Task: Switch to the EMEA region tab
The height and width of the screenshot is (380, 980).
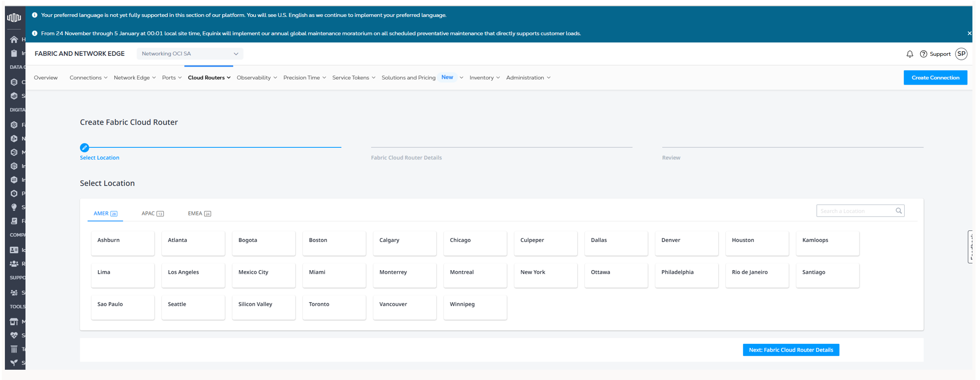Action: (x=199, y=213)
